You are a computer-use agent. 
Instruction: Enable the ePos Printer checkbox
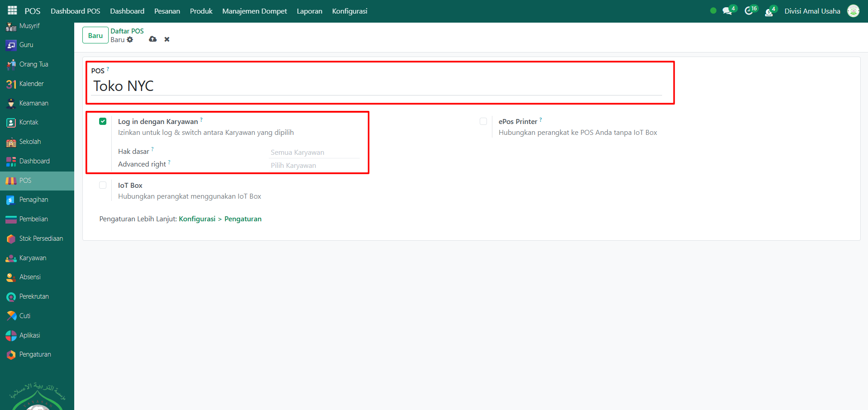(483, 121)
